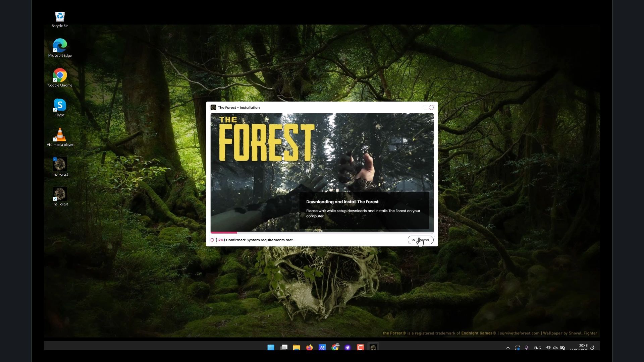Cancel The Forest installation

420,240
